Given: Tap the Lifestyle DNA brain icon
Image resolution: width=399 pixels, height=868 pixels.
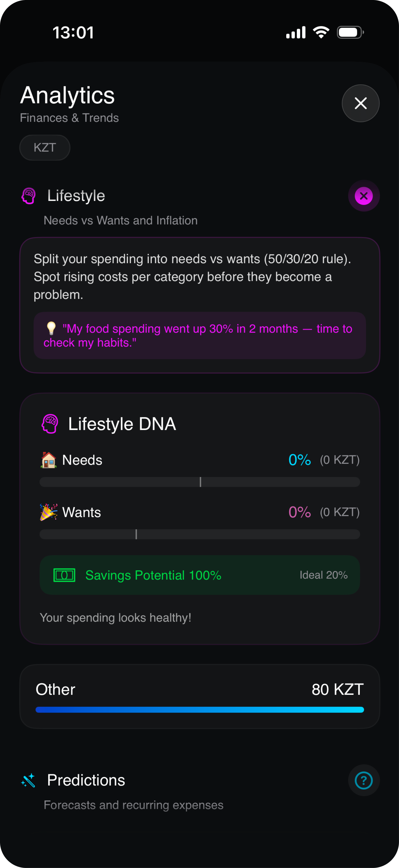Looking at the screenshot, I should click(x=50, y=424).
